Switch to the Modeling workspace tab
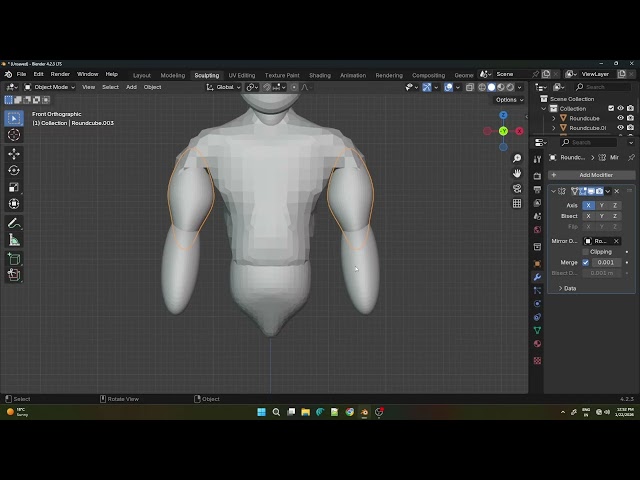Viewport: 640px width, 480px height. pyautogui.click(x=173, y=75)
